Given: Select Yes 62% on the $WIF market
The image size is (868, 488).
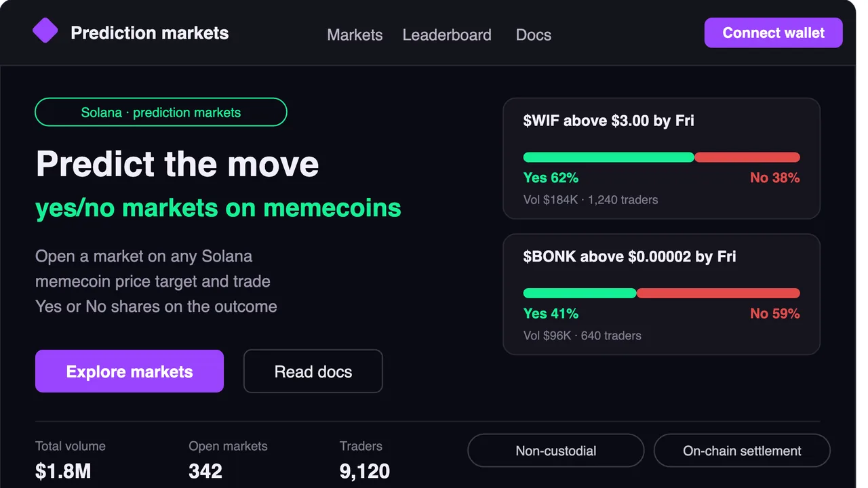Looking at the screenshot, I should tap(551, 178).
